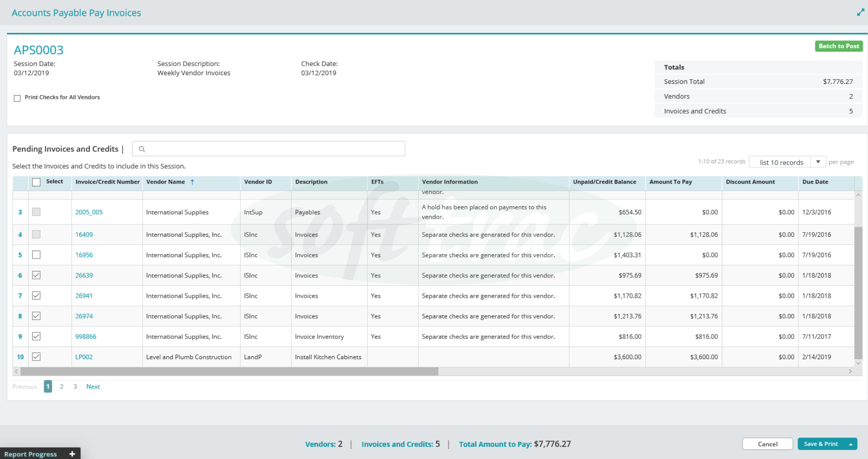Click the Next page link
This screenshot has width=868, height=459.
(93, 386)
